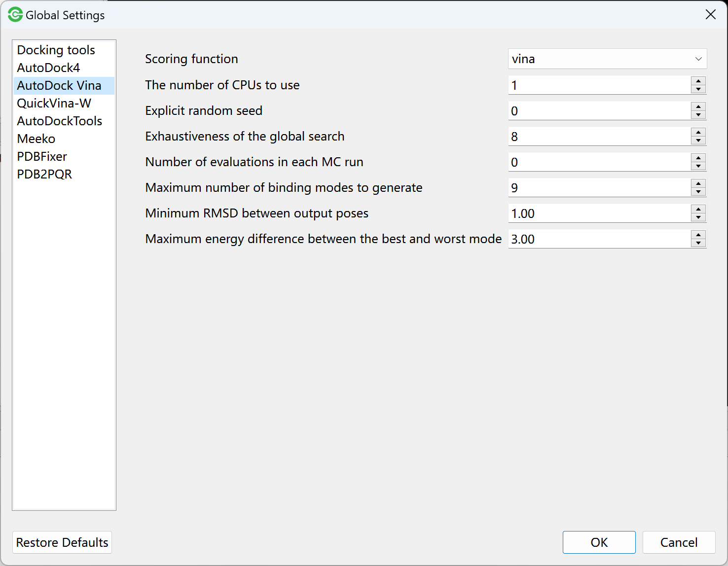Increase maximum energy difference value
The width and height of the screenshot is (728, 566).
698,235
